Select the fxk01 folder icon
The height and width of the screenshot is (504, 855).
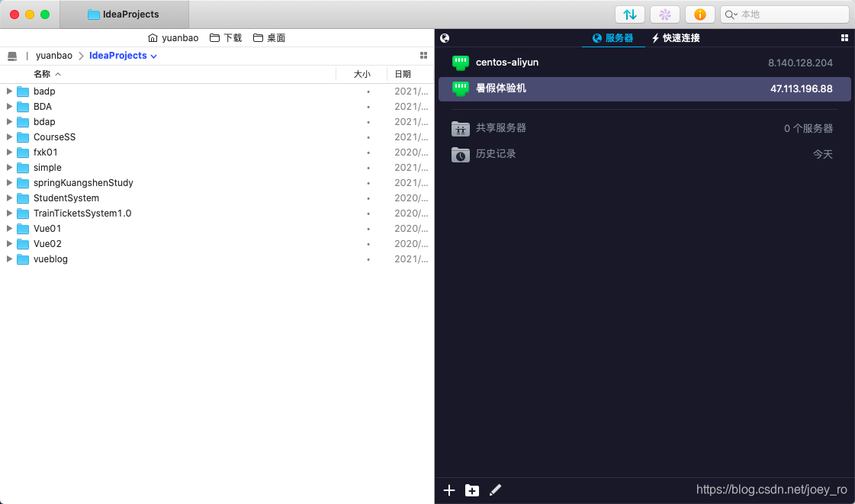click(23, 152)
